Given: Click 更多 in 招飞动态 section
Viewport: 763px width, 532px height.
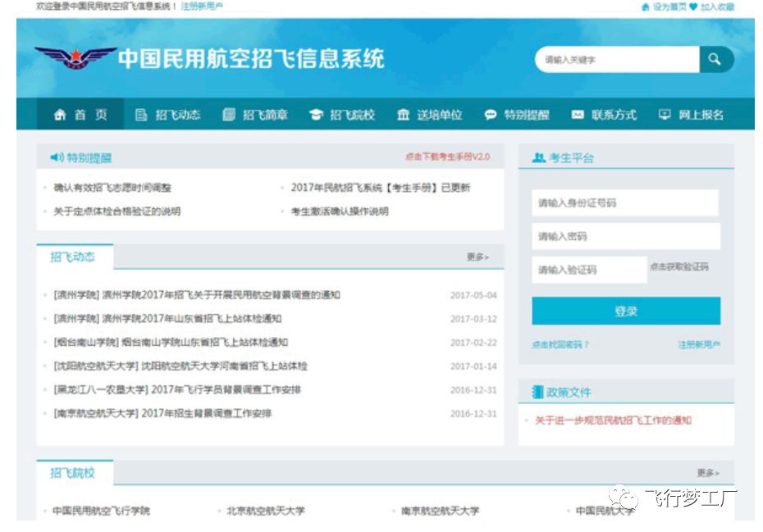Looking at the screenshot, I should click(477, 257).
